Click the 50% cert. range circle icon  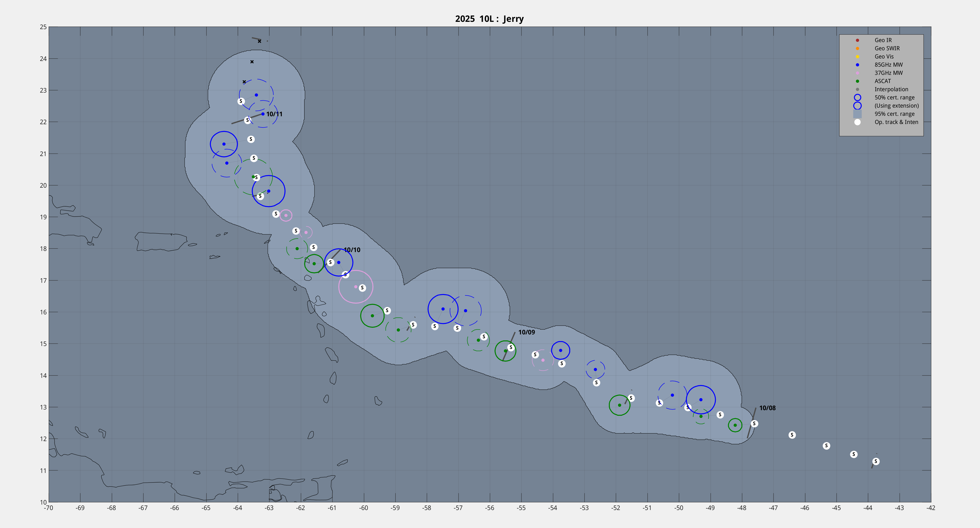point(857,98)
